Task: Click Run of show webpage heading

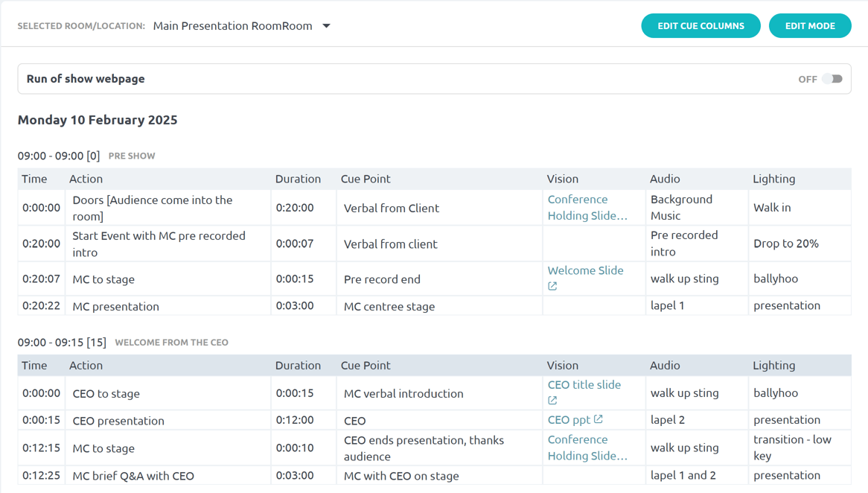Action: 86,79
